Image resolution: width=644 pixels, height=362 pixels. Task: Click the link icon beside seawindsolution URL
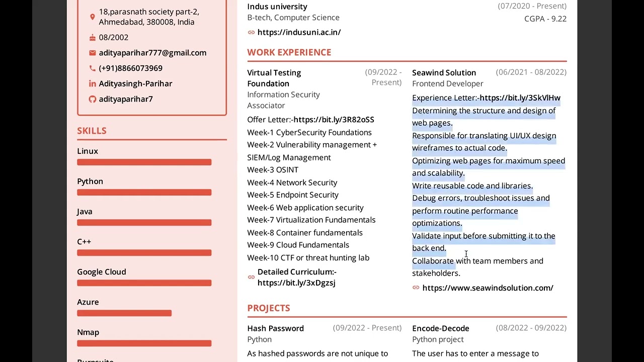click(x=416, y=288)
